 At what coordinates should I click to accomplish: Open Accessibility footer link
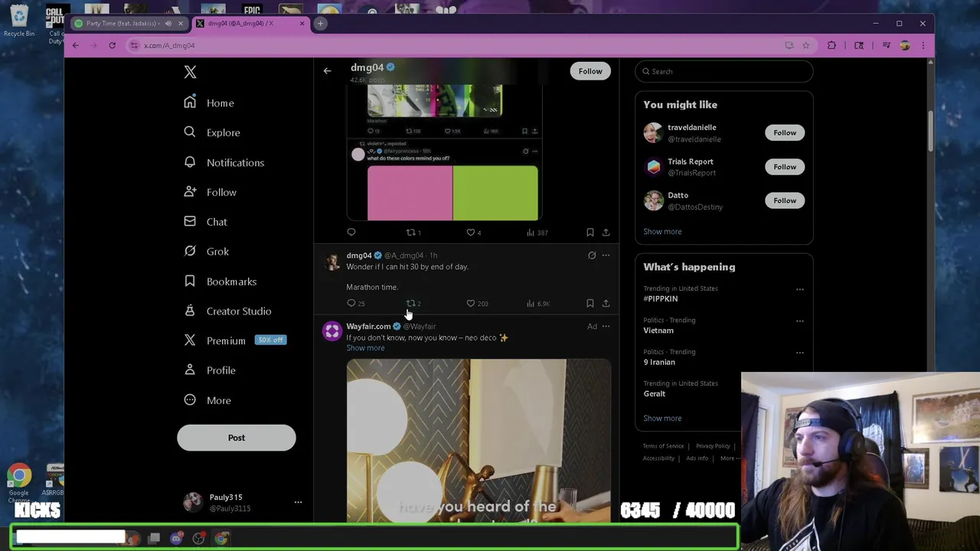pyautogui.click(x=658, y=458)
